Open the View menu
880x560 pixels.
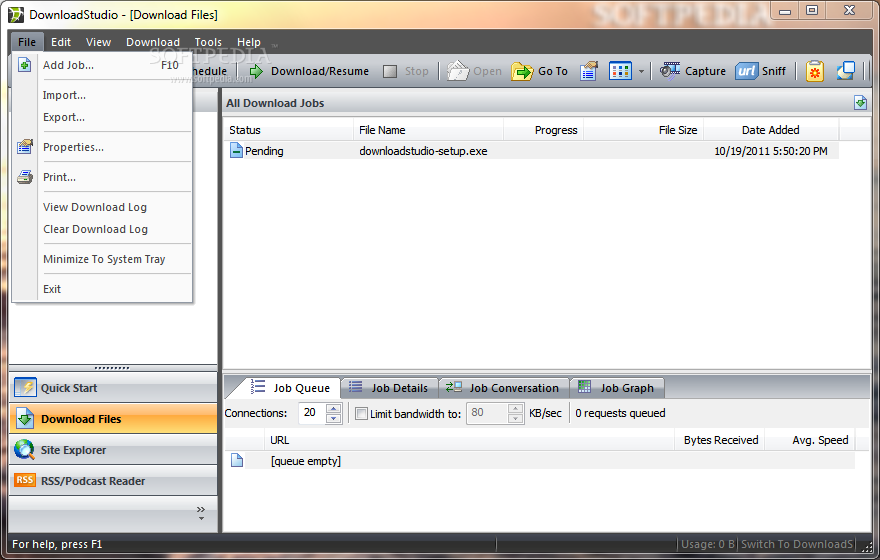tap(98, 42)
